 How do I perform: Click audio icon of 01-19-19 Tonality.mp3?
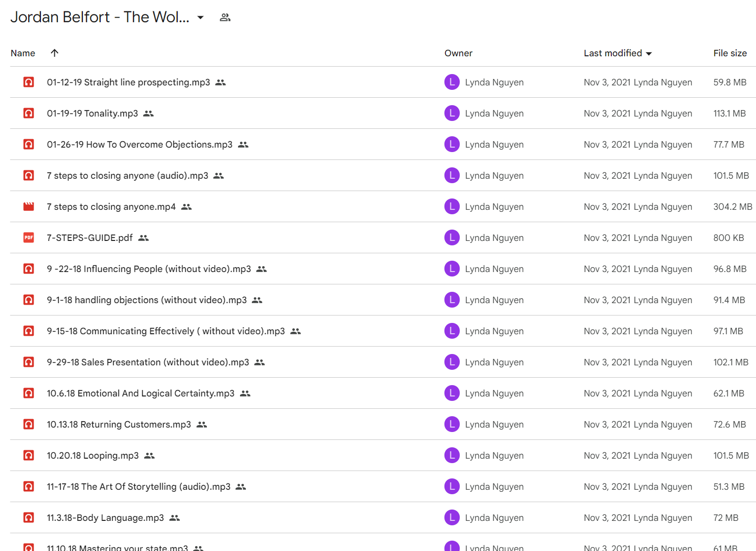click(29, 113)
